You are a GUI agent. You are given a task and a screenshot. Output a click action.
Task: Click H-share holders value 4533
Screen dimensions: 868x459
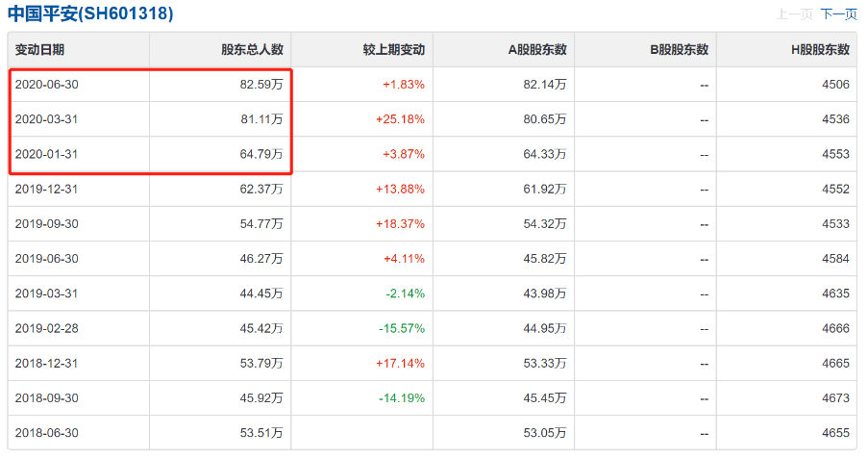pos(836,224)
